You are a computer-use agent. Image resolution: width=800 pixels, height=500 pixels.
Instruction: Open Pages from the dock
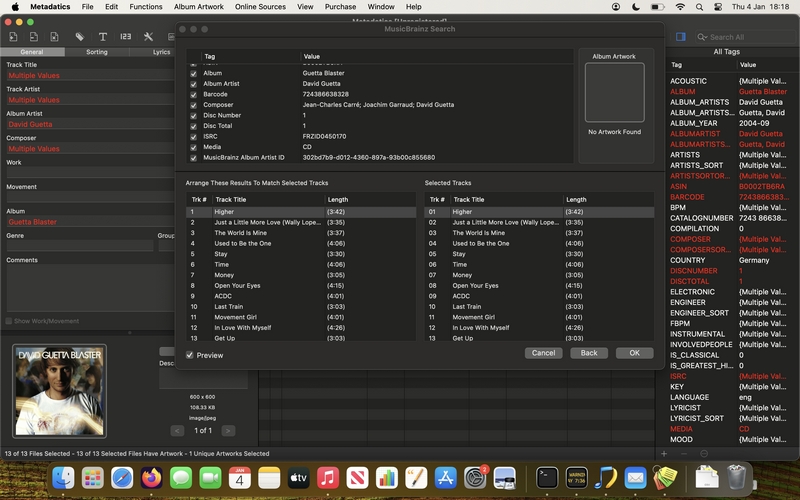tap(416, 478)
